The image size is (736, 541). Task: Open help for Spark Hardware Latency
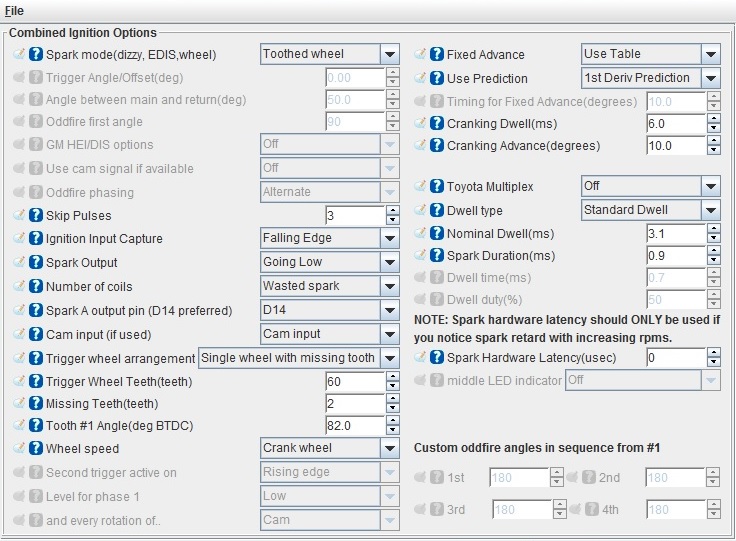[x=437, y=357]
